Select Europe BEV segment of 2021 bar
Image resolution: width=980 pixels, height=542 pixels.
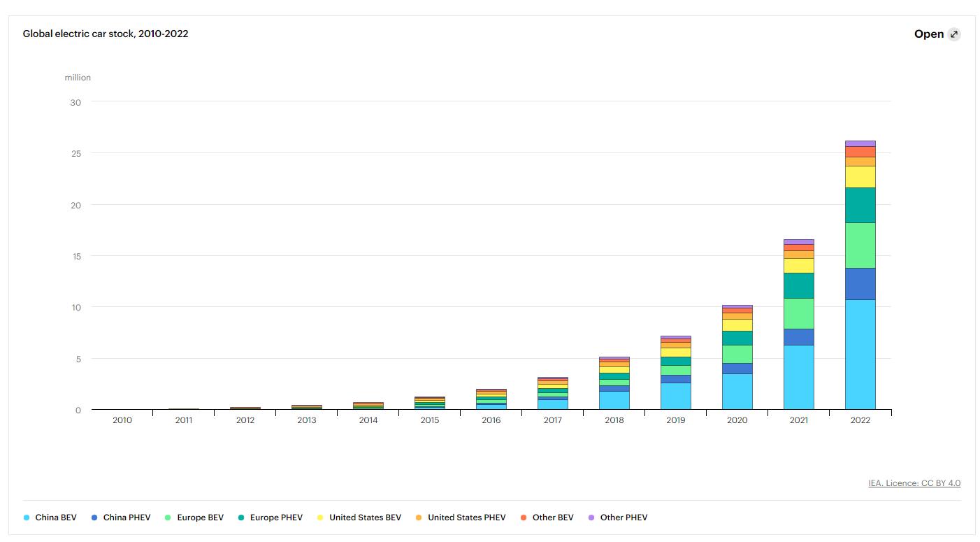(x=799, y=314)
